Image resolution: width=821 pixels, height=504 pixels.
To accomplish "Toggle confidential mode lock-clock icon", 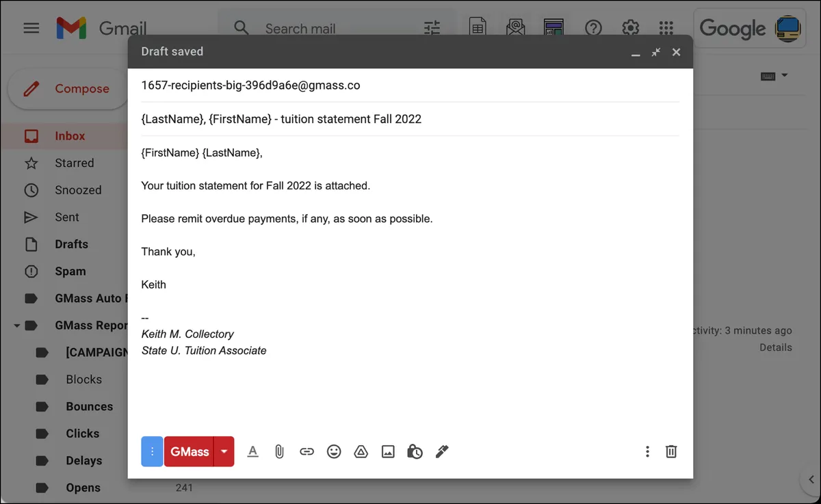I will pyautogui.click(x=415, y=451).
